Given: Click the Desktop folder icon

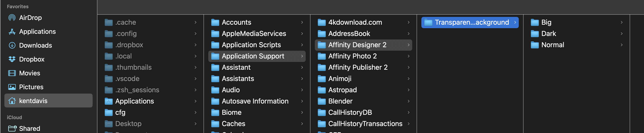Looking at the screenshot, I should tap(108, 124).
